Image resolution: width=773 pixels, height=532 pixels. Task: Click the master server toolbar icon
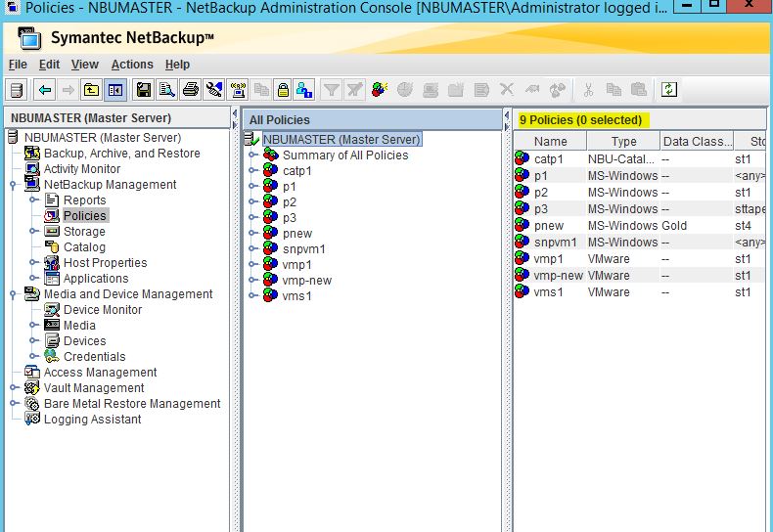click(17, 90)
